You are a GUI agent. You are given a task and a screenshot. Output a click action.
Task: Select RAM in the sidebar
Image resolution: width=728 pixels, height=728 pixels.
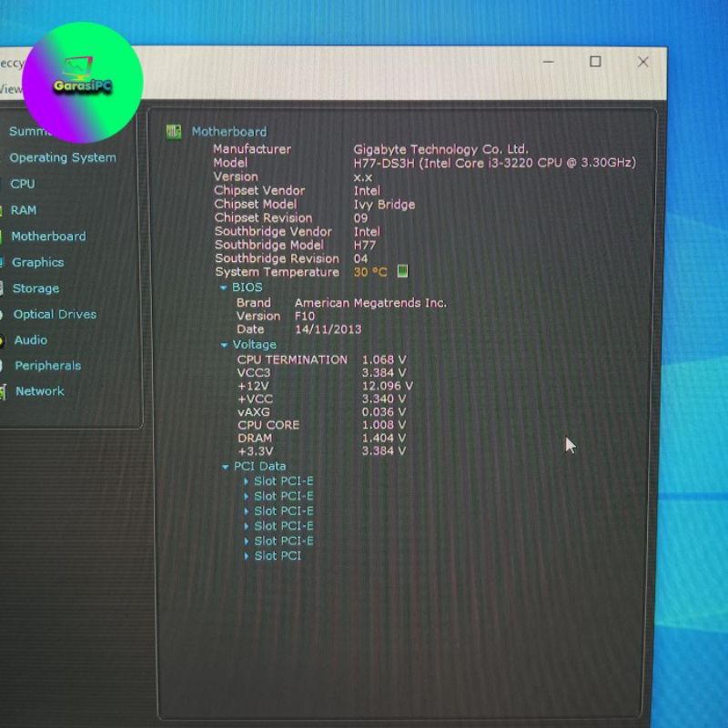click(24, 210)
